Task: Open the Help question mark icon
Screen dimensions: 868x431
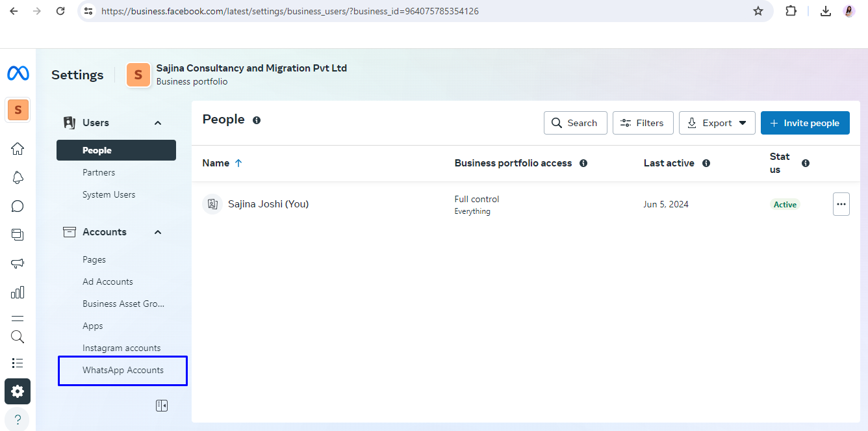Action: [18, 419]
